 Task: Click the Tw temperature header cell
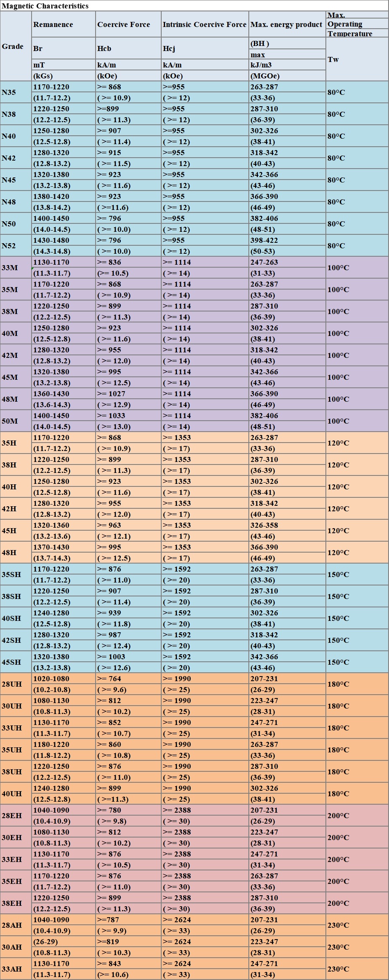click(x=357, y=59)
